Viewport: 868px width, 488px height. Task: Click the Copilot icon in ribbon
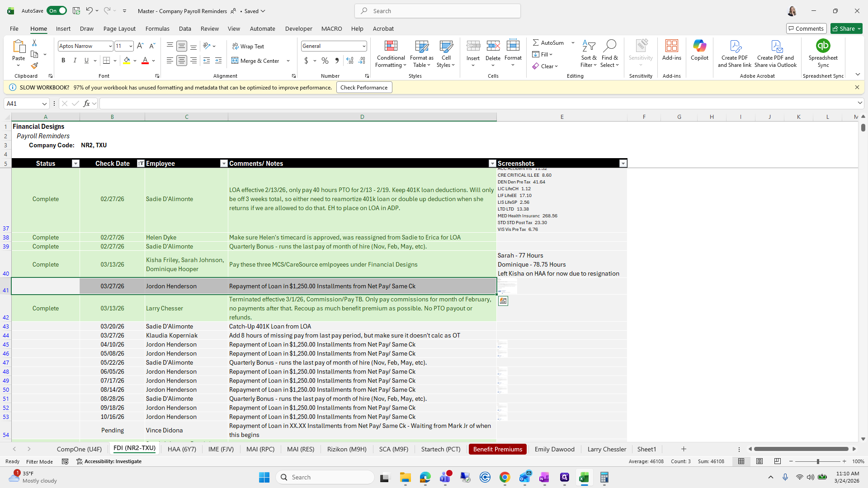pos(699,50)
